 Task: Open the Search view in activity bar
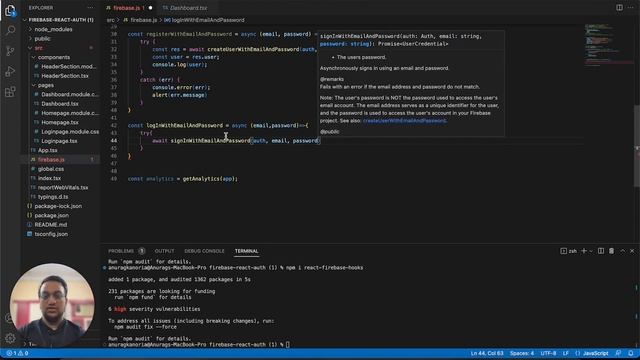point(10,31)
